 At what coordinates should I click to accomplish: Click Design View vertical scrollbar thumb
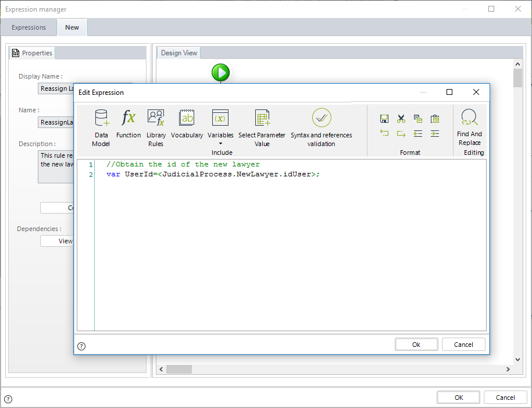(517, 78)
